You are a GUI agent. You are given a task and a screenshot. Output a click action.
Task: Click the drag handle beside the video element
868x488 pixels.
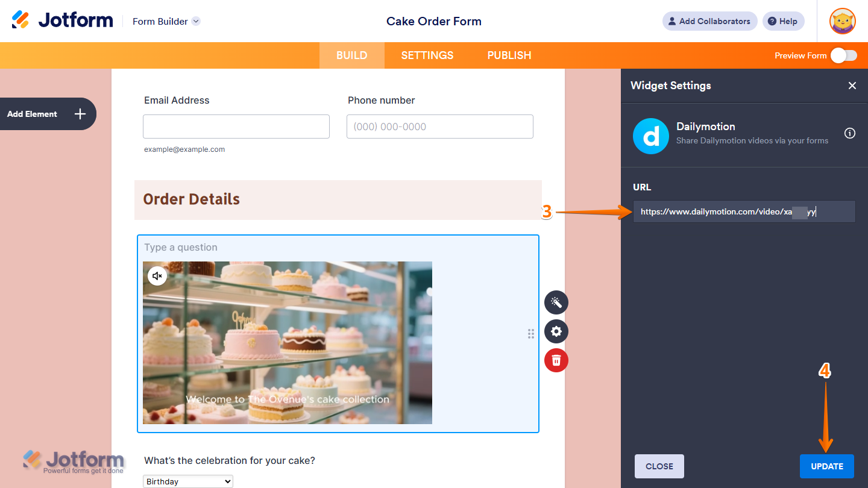click(x=531, y=333)
